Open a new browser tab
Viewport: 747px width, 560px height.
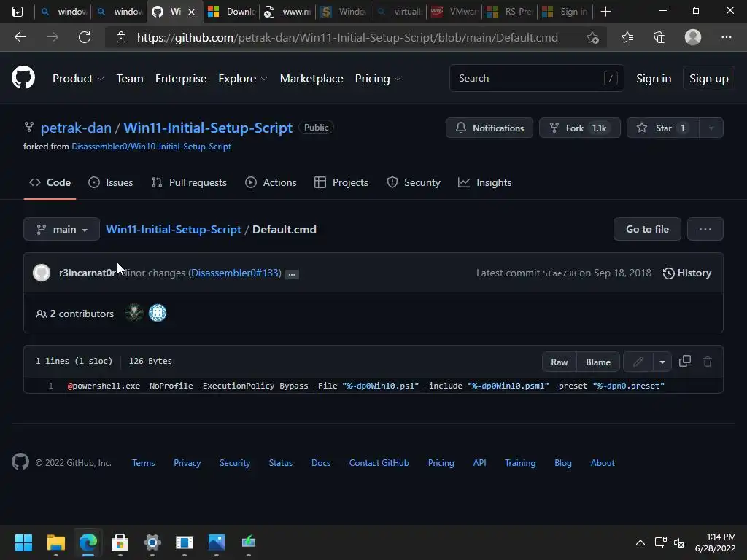[x=605, y=12]
